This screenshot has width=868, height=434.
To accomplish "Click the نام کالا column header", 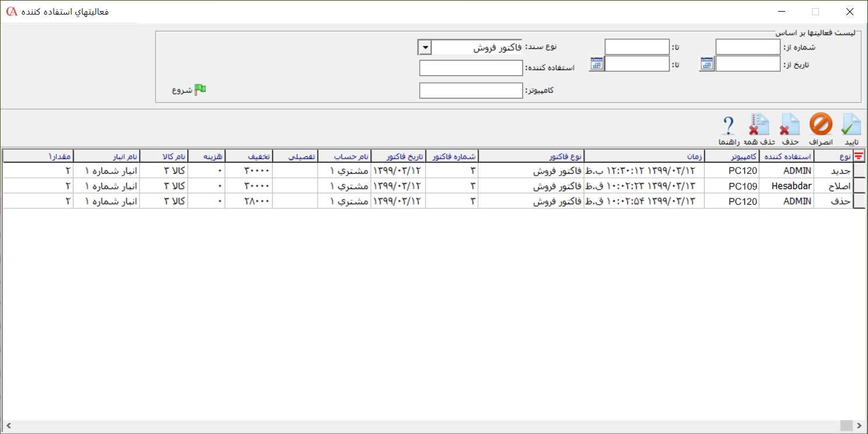I will 175,156.
